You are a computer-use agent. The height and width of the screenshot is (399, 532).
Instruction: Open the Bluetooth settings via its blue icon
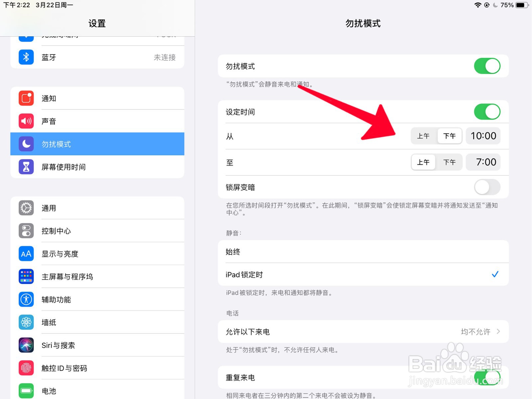26,57
